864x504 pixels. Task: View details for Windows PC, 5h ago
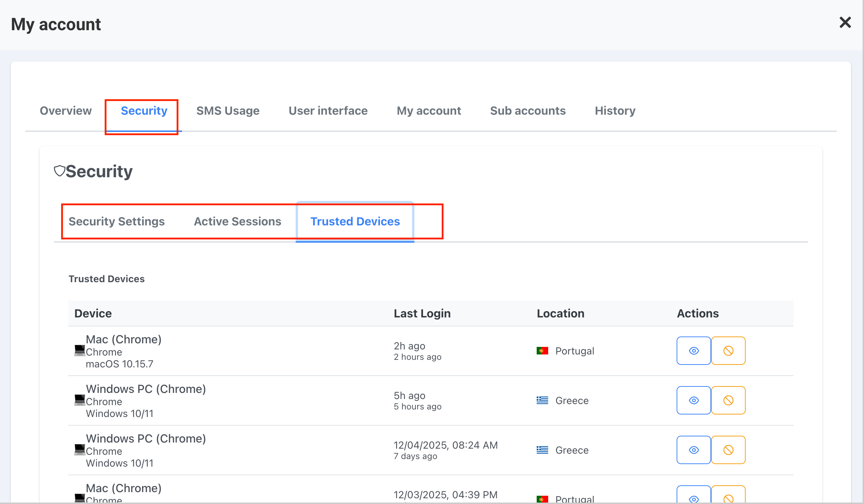[694, 400]
